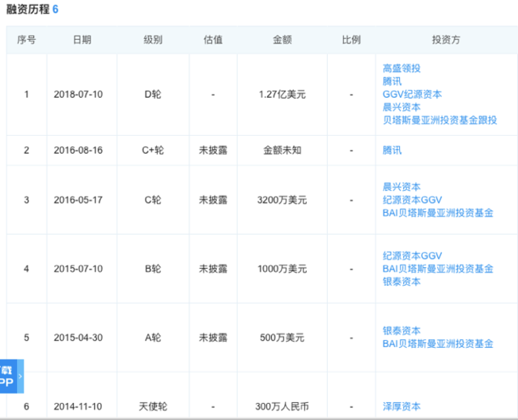Click the A轮 level cell
Image resolution: width=518 pixels, height=420 pixels.
pyautogui.click(x=153, y=337)
